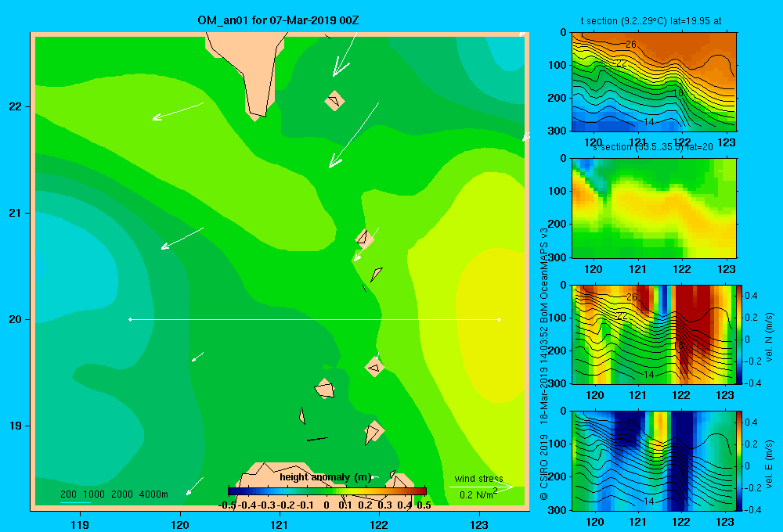Click the '0.2 N/m2' wind stress value
Screen dimensions: 783x532
pyautogui.click(x=478, y=494)
